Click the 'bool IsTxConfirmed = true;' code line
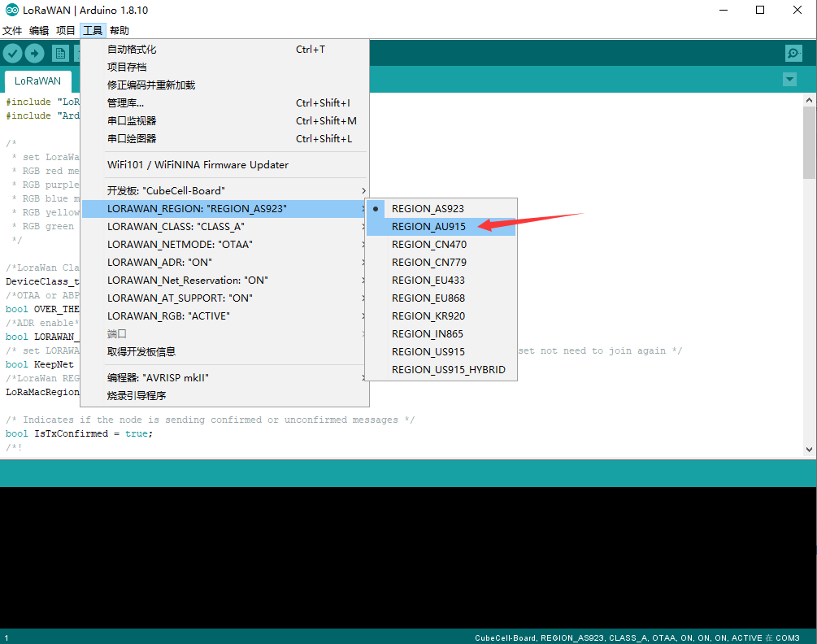Viewport: 817px width, 644px height. [79, 433]
